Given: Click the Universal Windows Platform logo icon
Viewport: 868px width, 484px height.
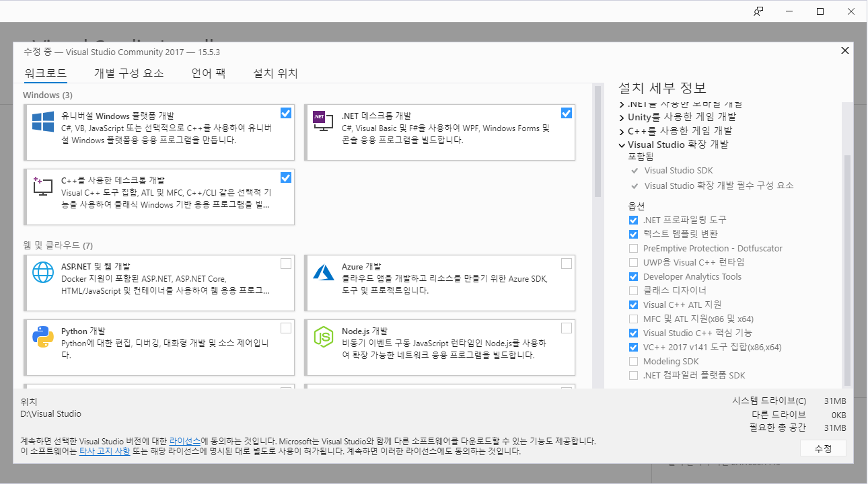Looking at the screenshot, I should pyautogui.click(x=43, y=122).
